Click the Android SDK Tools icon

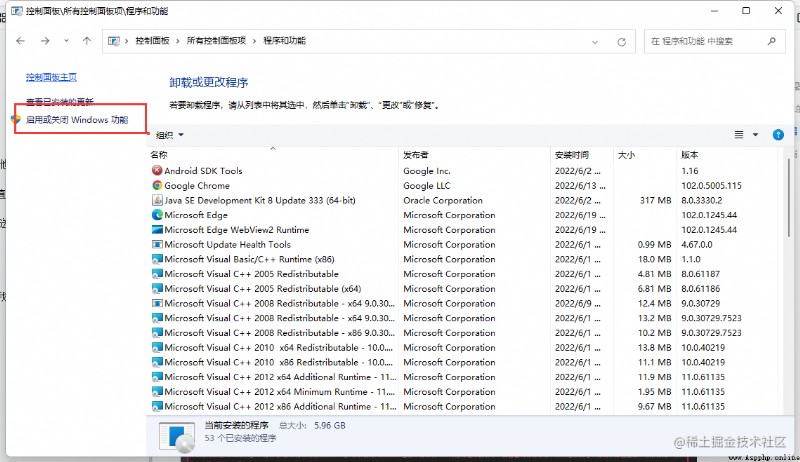[x=157, y=170]
